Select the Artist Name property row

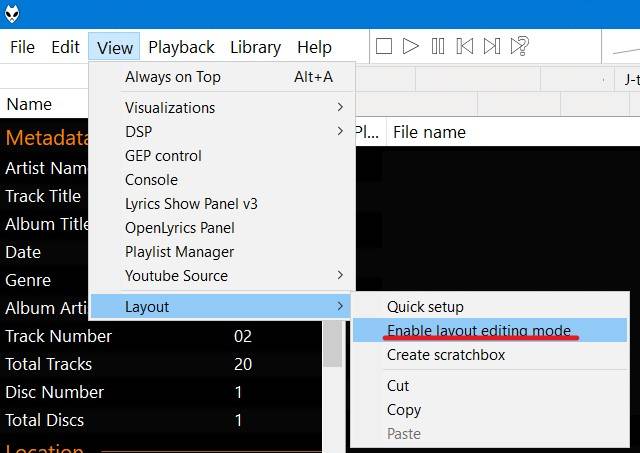[x=44, y=168]
